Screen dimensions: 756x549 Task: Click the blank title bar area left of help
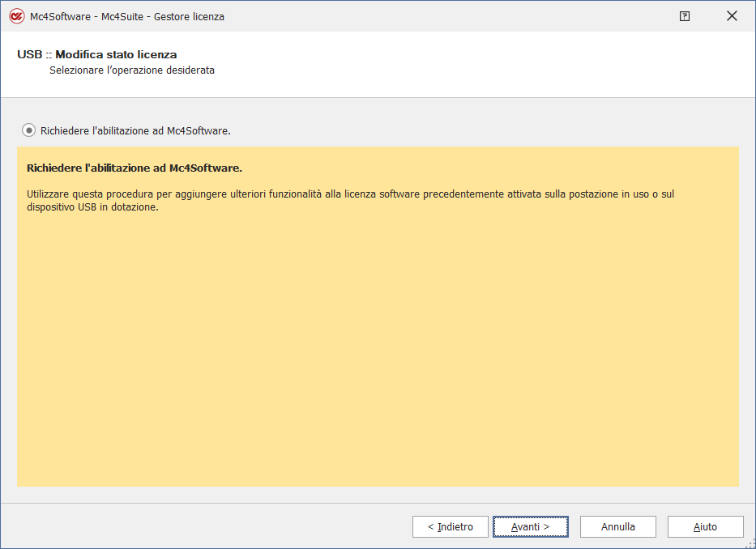446,16
